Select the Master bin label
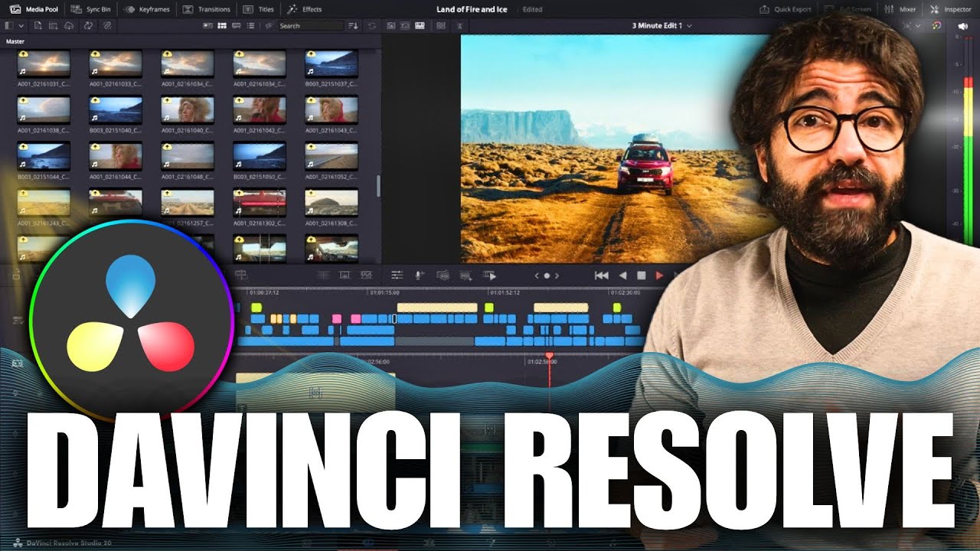980x551 pixels. (x=15, y=41)
